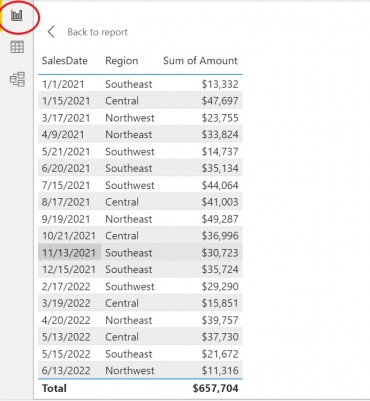
Task: Select Southwest region in 2/17/2022 row
Action: pyautogui.click(x=130, y=286)
